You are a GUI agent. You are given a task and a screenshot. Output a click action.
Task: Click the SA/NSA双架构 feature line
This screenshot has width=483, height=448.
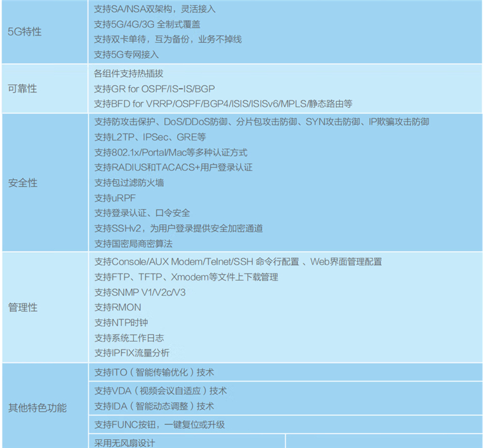point(154,9)
